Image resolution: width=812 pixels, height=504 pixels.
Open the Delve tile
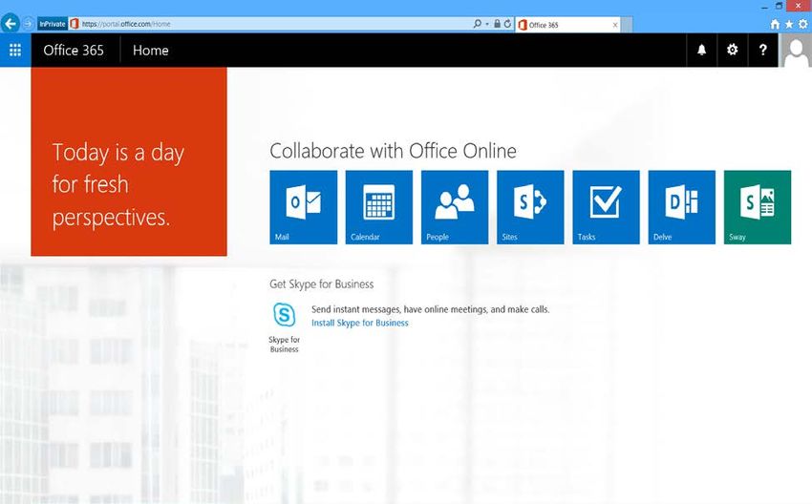pyautogui.click(x=681, y=207)
